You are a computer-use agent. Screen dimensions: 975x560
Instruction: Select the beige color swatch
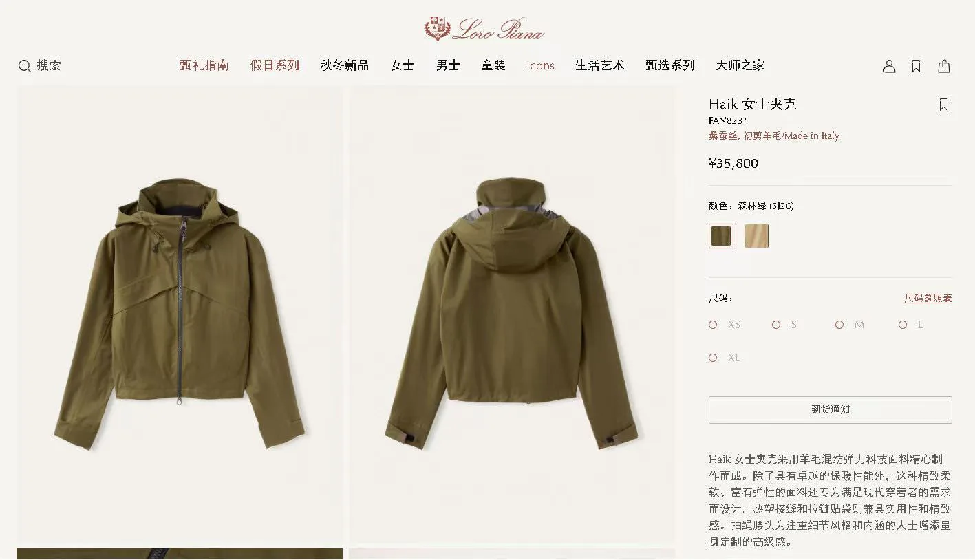[x=757, y=236]
